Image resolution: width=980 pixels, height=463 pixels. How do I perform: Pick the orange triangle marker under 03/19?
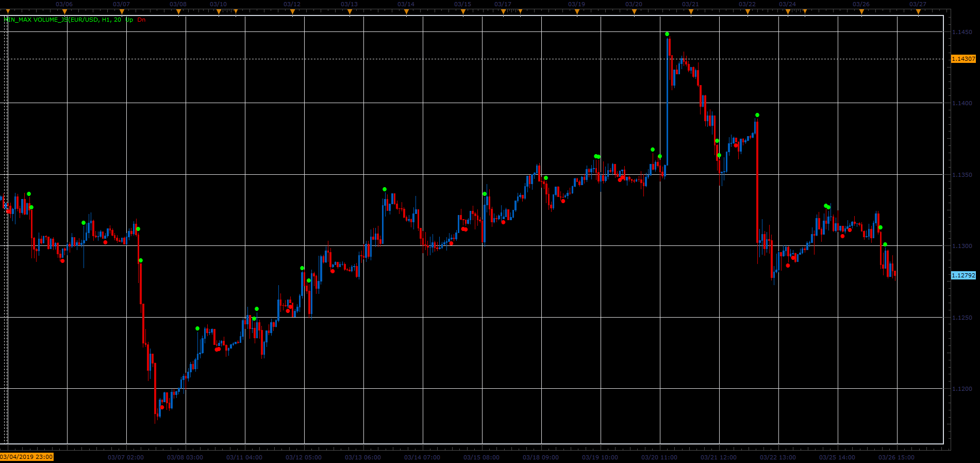(x=577, y=11)
